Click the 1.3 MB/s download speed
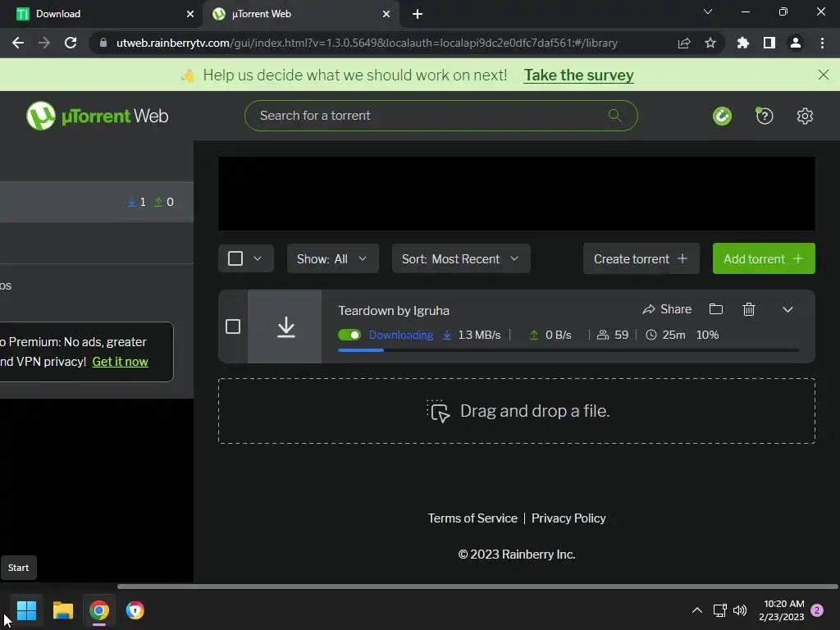Image resolution: width=840 pixels, height=630 pixels. coord(479,335)
